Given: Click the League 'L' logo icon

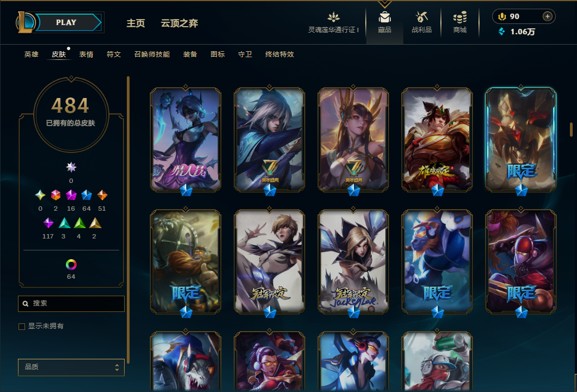Looking at the screenshot, I should point(26,22).
